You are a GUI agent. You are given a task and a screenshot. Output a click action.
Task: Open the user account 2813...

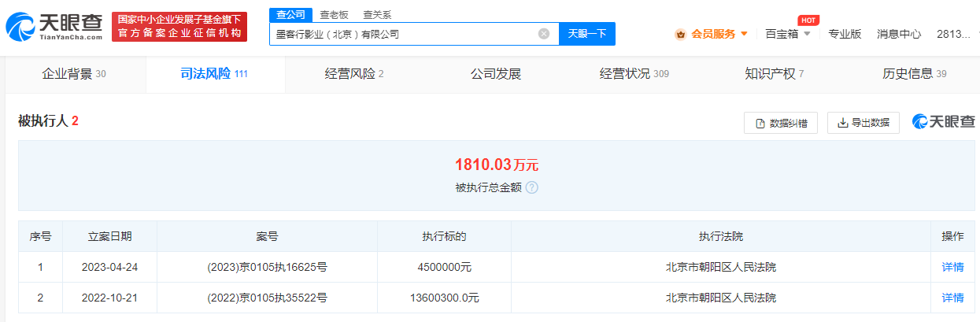coord(953,34)
